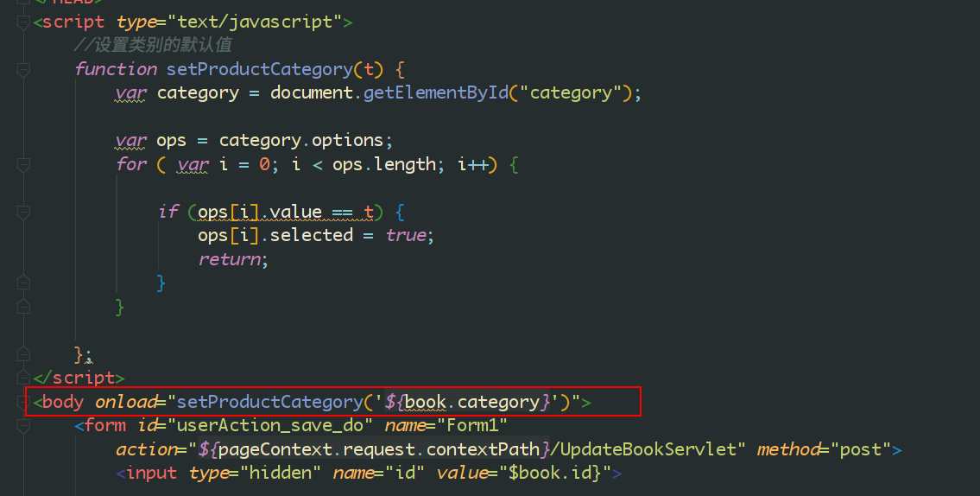Collapse the if statement fold marker

[23, 213]
